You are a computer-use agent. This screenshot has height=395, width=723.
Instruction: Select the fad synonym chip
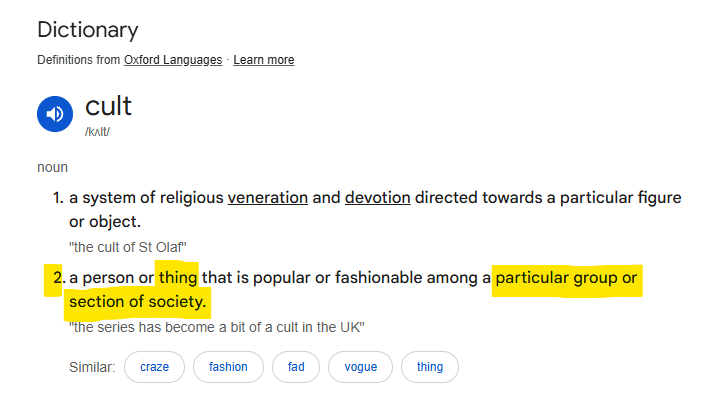point(296,367)
